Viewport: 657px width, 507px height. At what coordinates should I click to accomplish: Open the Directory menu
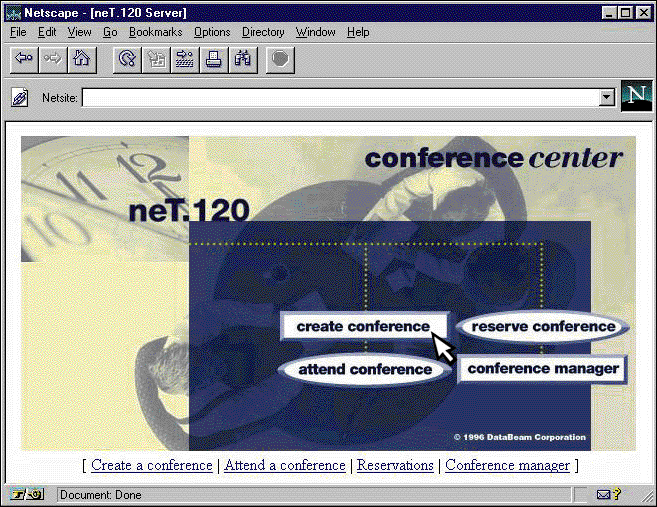[x=263, y=32]
